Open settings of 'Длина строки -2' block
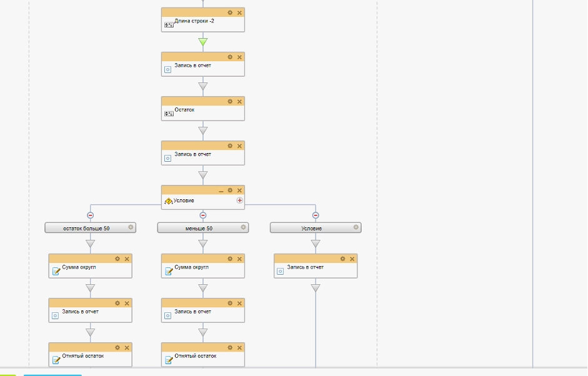This screenshot has height=376, width=588. tap(230, 12)
